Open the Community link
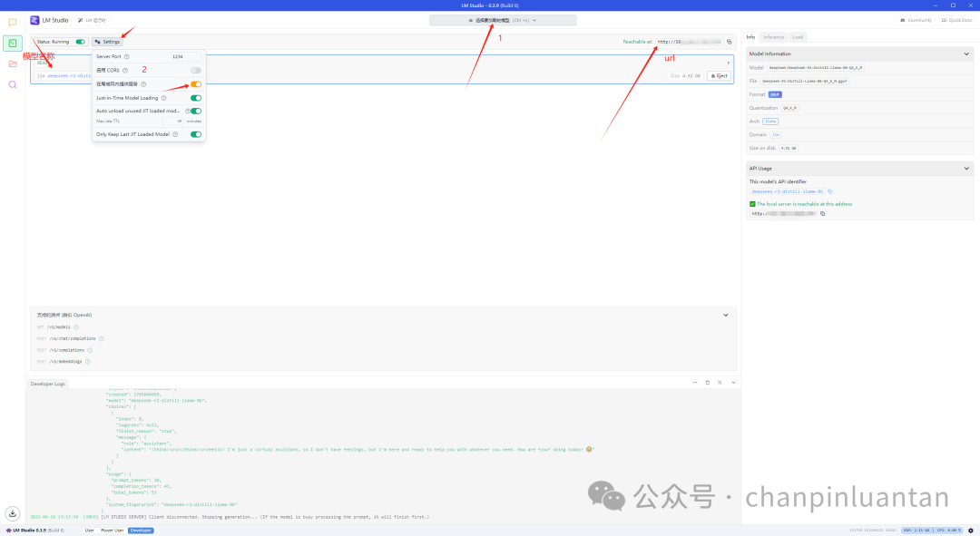Screen dimensions: 980x536 pyautogui.click(x=916, y=21)
